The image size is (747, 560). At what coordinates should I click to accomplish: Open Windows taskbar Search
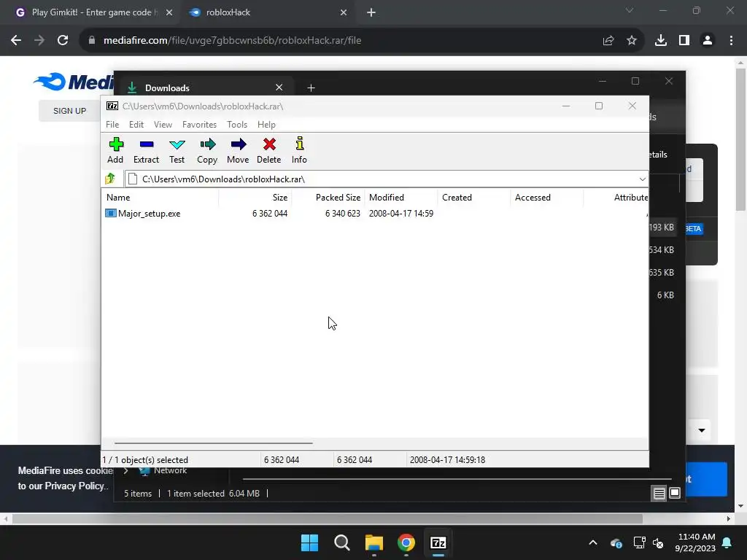[341, 542]
